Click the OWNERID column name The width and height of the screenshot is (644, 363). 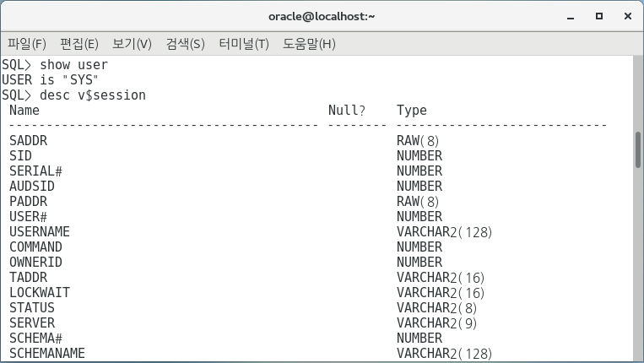click(x=35, y=262)
